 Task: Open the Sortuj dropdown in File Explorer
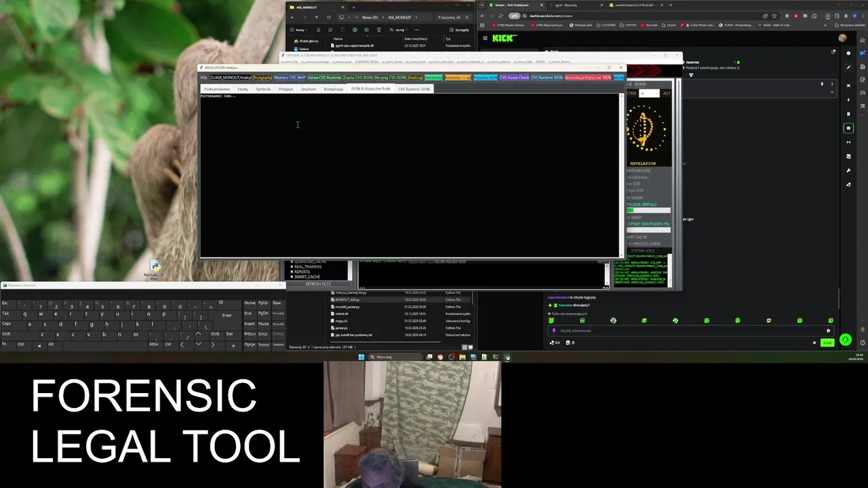tap(399, 30)
